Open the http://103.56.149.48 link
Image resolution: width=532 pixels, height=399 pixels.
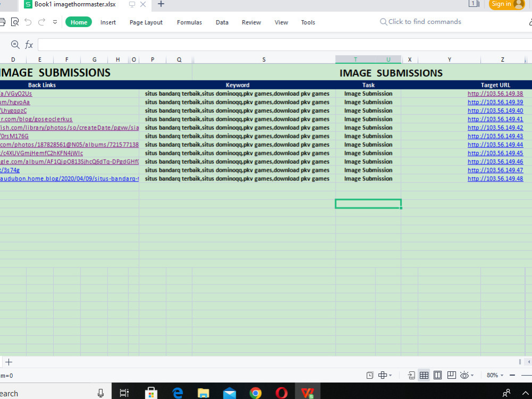(495, 178)
